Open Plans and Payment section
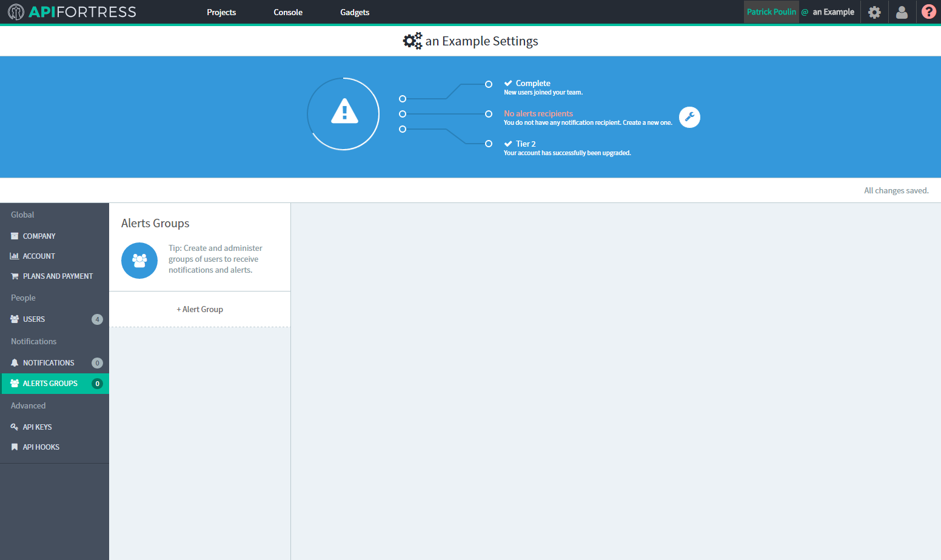The height and width of the screenshot is (560, 941). coord(58,276)
